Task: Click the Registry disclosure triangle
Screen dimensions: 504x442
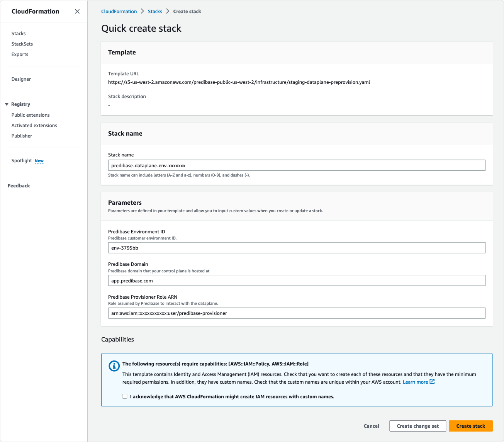Action: tap(7, 104)
